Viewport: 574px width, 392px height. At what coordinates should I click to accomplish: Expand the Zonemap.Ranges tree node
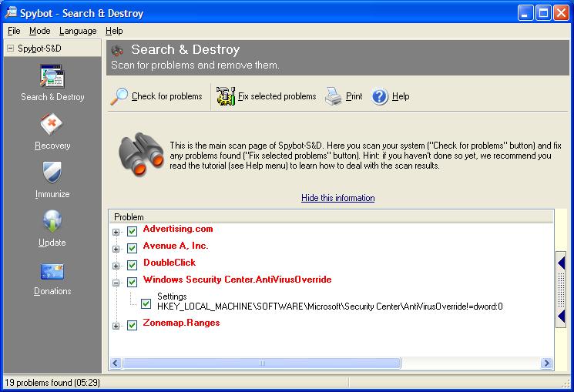[116, 326]
